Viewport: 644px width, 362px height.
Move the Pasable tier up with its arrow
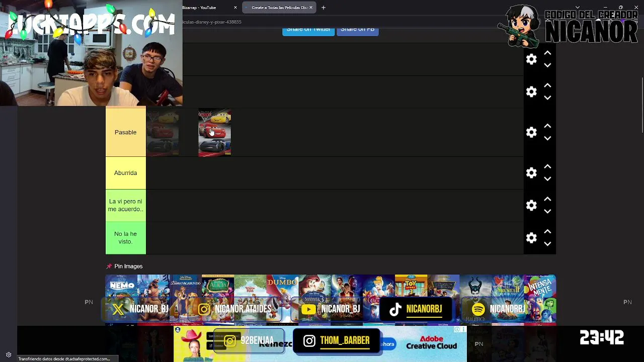coord(547,126)
